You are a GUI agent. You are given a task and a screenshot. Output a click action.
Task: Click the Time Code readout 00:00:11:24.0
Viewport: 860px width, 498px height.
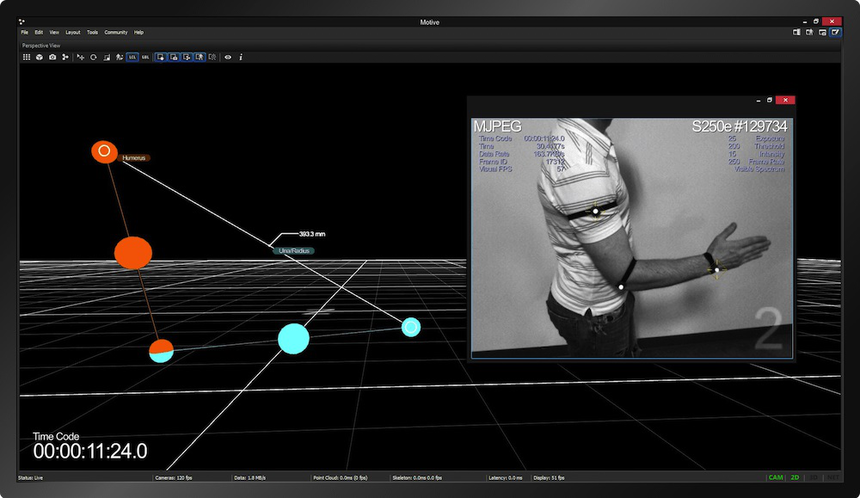click(90, 451)
